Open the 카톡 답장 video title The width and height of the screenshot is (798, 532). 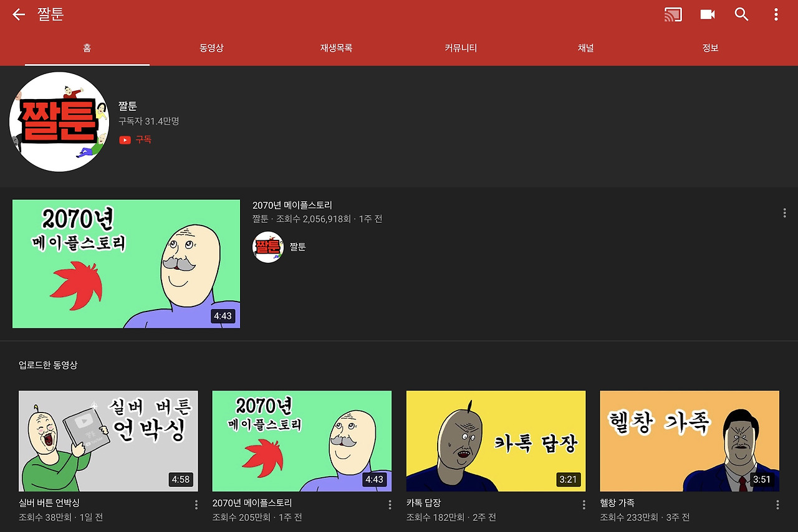pos(423,503)
